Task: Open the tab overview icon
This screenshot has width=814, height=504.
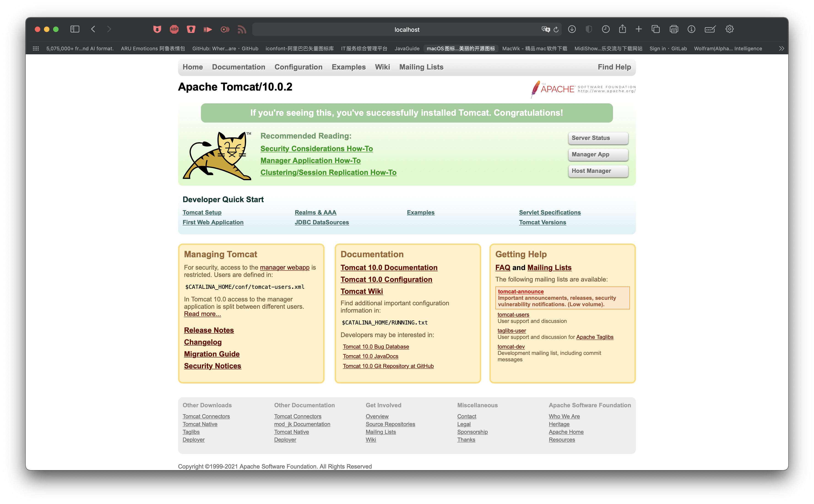Action: pos(656,29)
